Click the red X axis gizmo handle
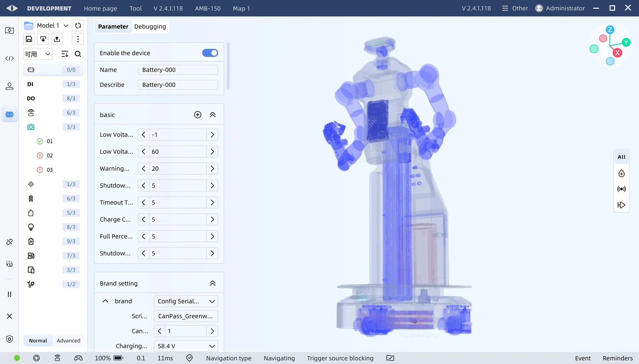Viewport: 639px width, 364px height. click(617, 53)
